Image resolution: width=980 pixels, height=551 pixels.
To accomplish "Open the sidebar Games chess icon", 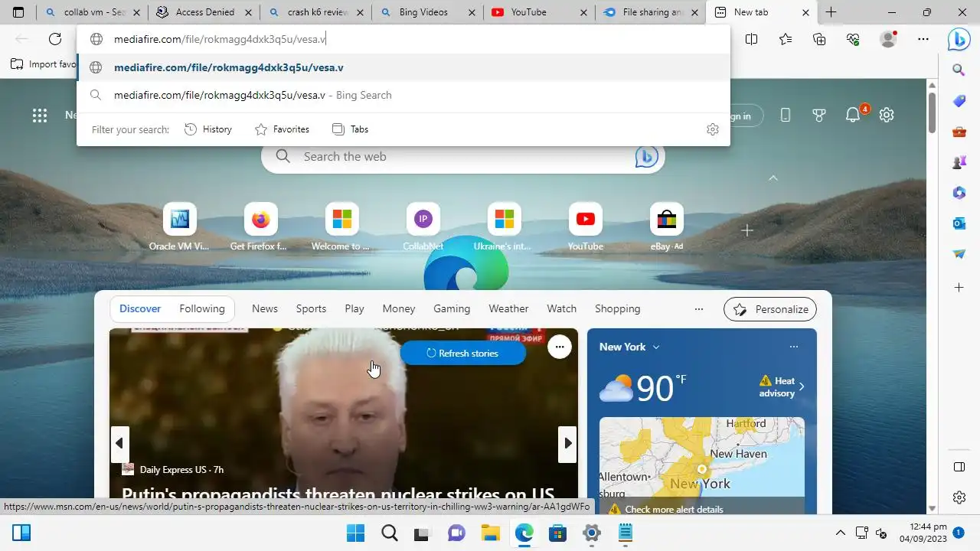I will 959,162.
